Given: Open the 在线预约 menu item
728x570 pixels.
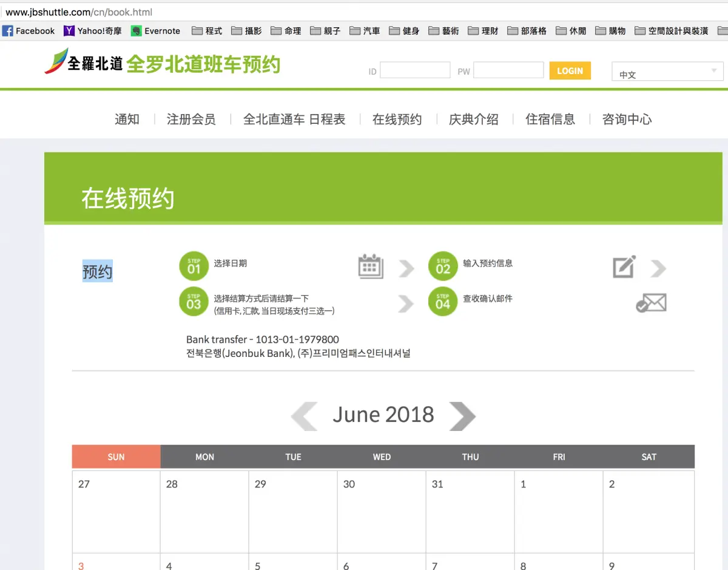Looking at the screenshot, I should 397,120.
